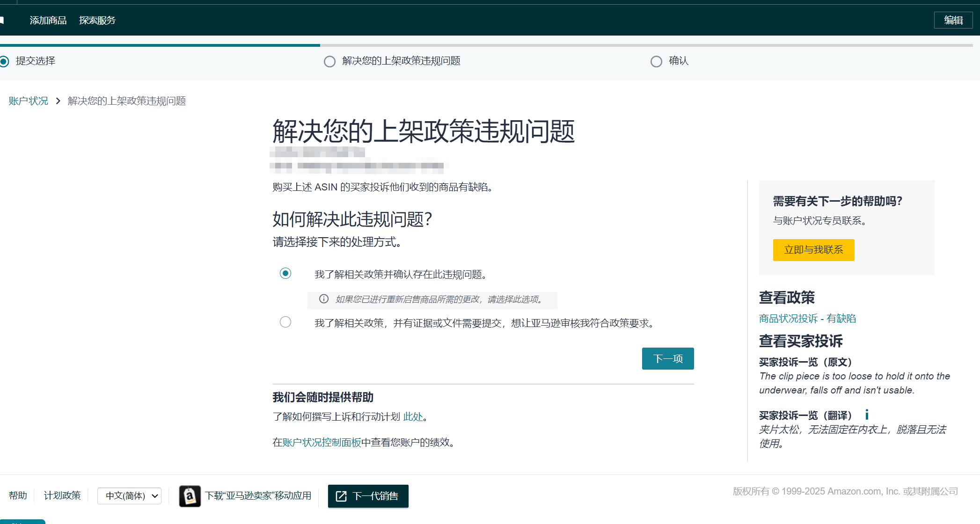
Task: Click the English complaint text 'The clip piece is too loose'
Action: pyautogui.click(x=855, y=383)
